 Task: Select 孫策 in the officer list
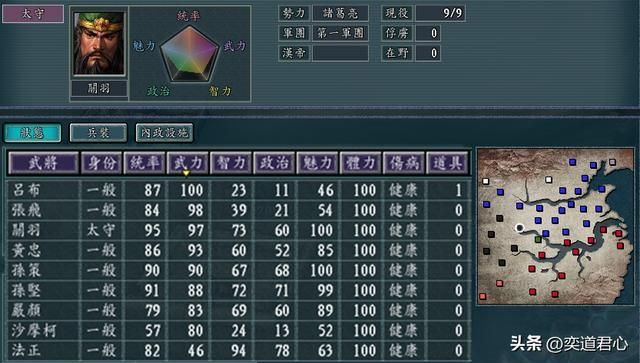click(x=26, y=270)
